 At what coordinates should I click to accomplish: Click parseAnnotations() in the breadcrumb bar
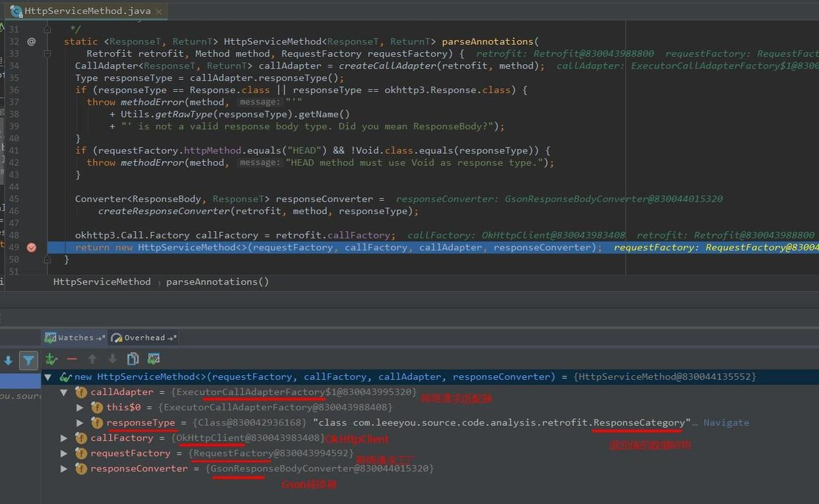point(218,281)
